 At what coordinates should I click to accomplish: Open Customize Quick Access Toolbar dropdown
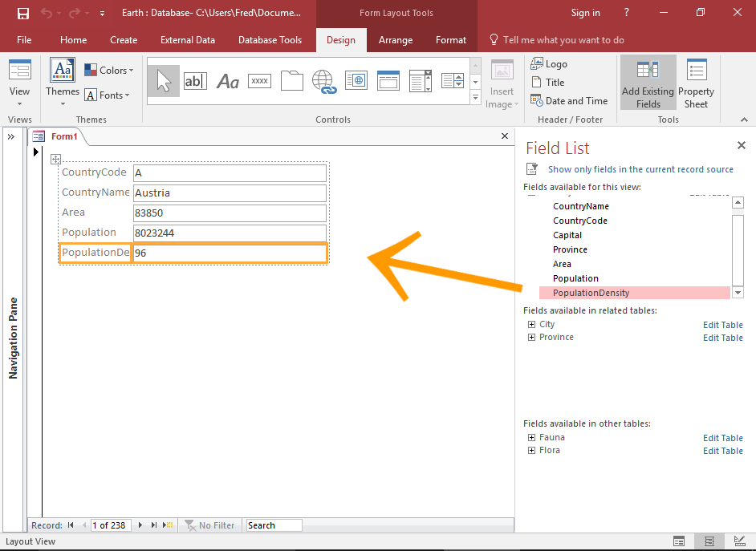pos(102,14)
